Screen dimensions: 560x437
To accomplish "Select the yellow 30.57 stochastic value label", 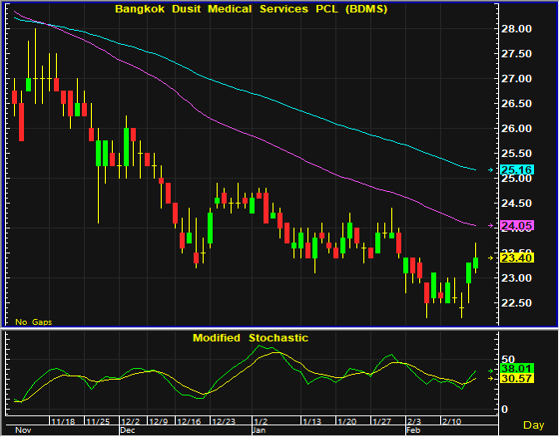I will 517,378.
